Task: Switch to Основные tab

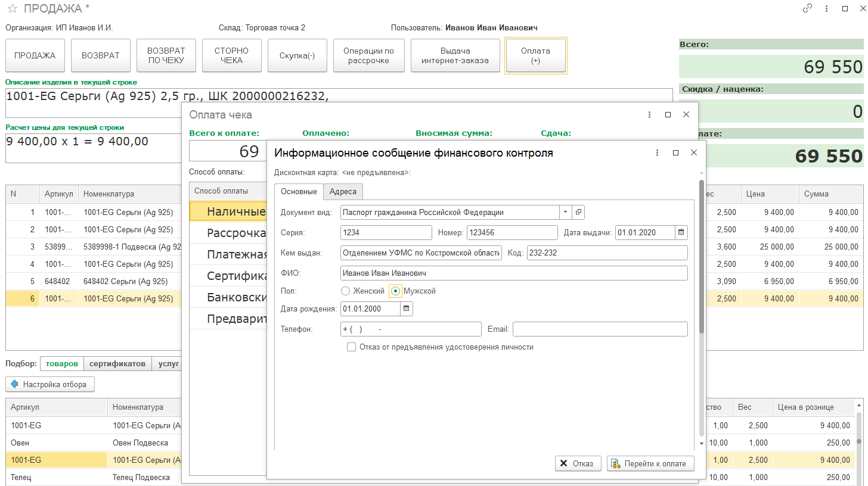Action: pos(299,192)
